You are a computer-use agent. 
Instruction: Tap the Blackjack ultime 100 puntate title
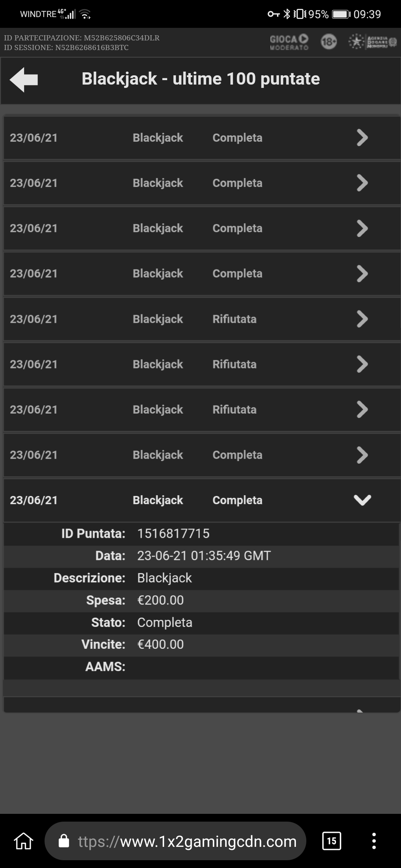[200, 79]
